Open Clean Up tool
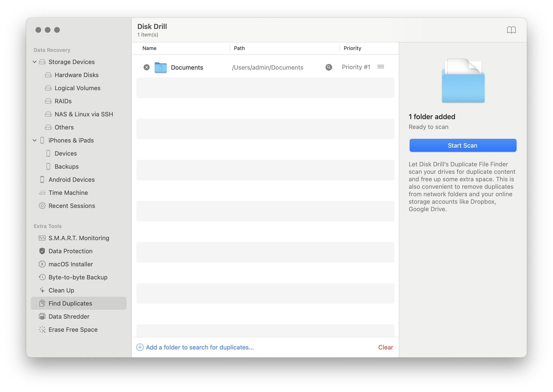This screenshot has width=553, height=392. click(x=61, y=290)
